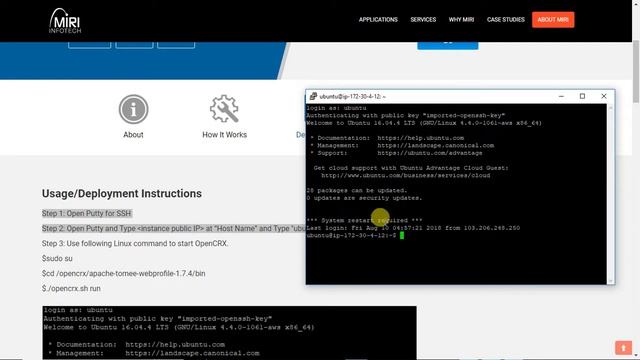Image resolution: width=640 pixels, height=360 pixels.
Task: Open the About info icon
Action: point(133,109)
